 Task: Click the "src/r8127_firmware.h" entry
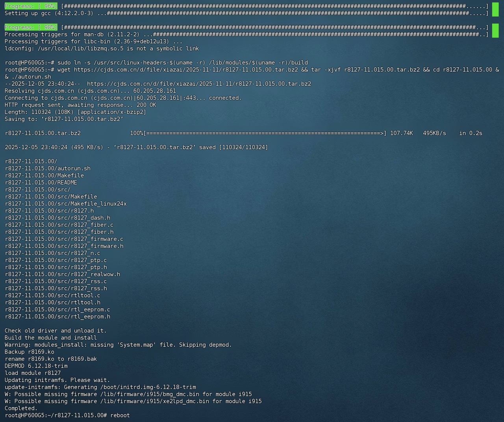(64, 246)
